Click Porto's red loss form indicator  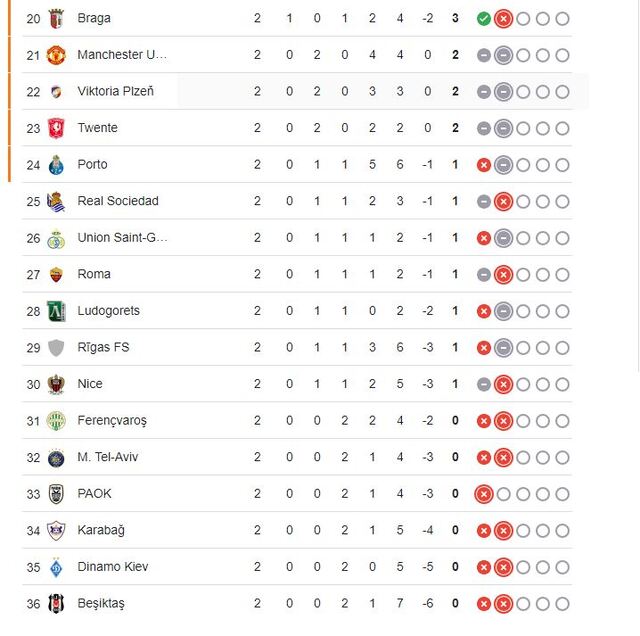(484, 165)
